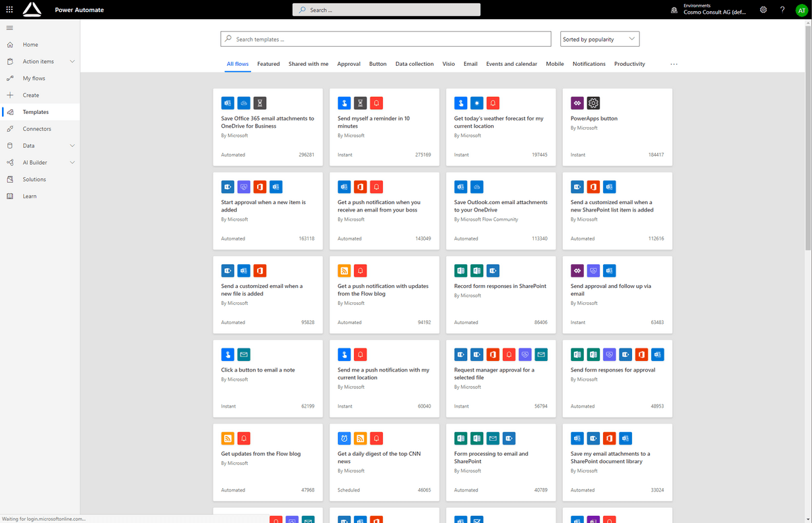The image size is (812, 523).
Task: Go to My flows
Action: (34, 78)
